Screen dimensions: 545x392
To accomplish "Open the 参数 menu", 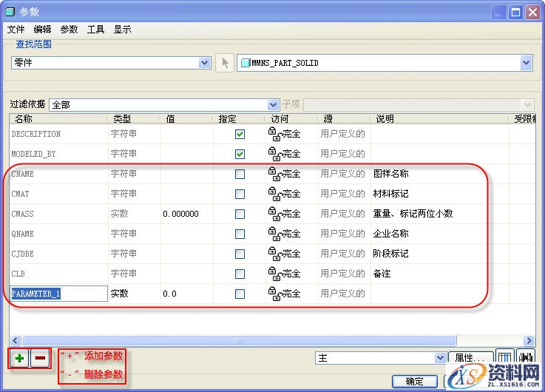I will (69, 30).
